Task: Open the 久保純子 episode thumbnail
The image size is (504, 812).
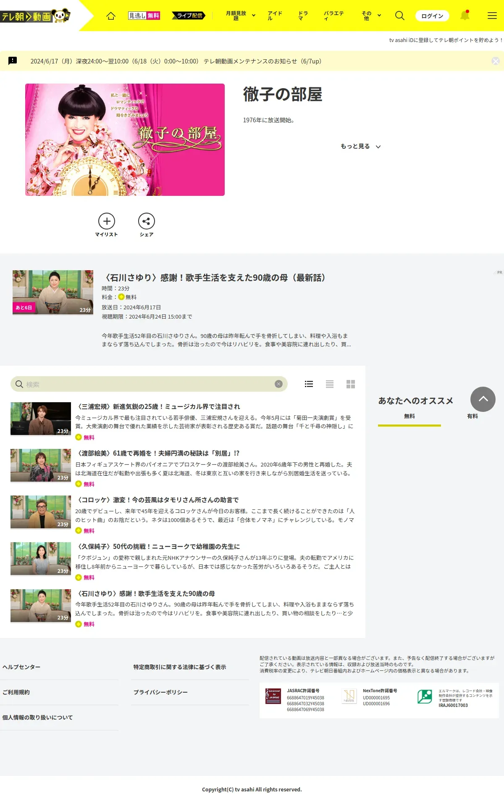Action: (41, 559)
